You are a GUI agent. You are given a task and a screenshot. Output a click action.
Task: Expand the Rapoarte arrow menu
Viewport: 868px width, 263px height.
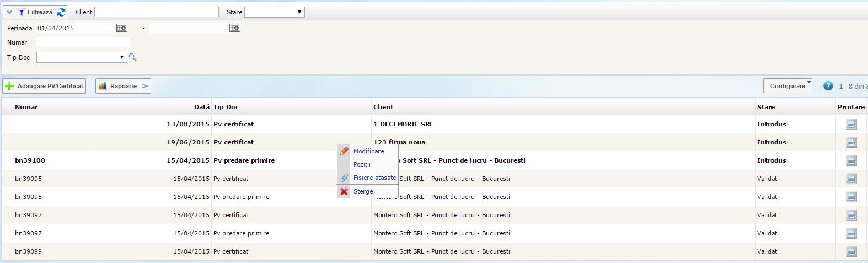pyautogui.click(x=144, y=86)
